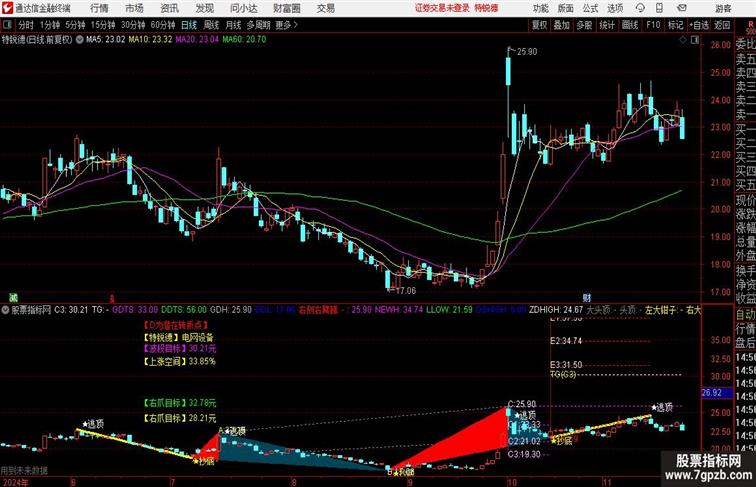Click the MA10: 23.32 indicator value
756x487 pixels.
pyautogui.click(x=150, y=40)
